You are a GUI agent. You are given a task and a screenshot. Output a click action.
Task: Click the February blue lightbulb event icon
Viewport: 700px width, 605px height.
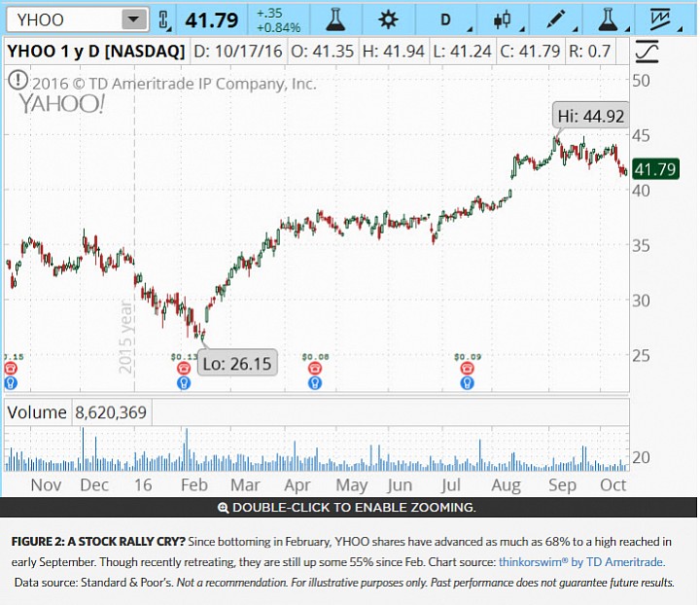184,383
